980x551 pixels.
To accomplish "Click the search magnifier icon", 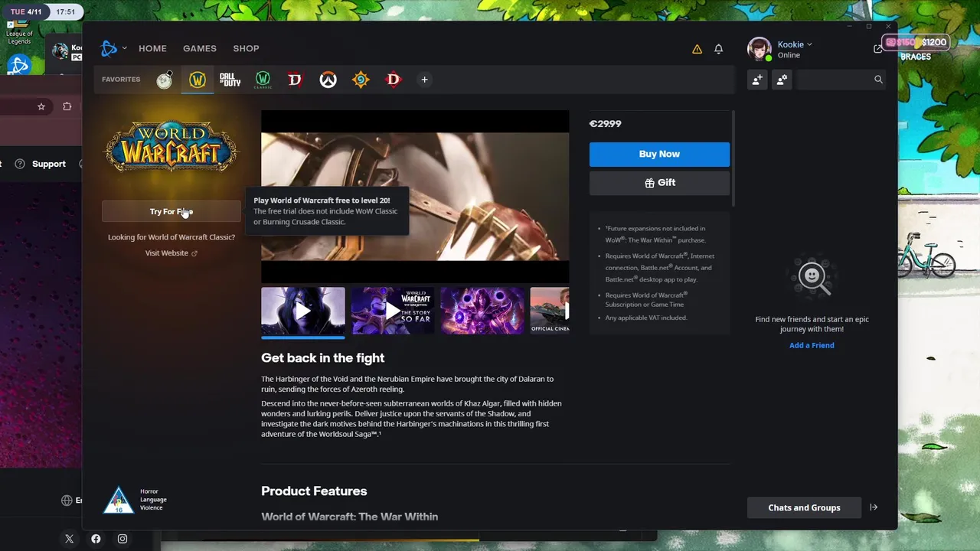I will [x=878, y=80].
